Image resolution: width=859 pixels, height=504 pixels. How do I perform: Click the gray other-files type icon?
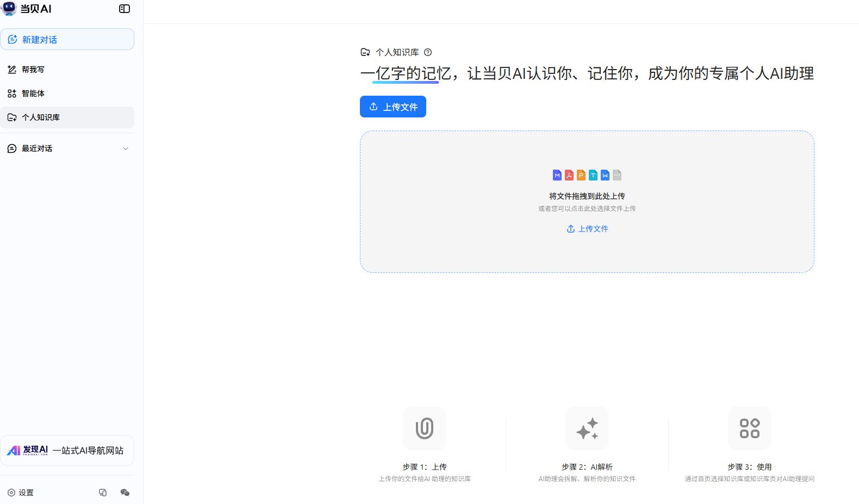point(617,175)
